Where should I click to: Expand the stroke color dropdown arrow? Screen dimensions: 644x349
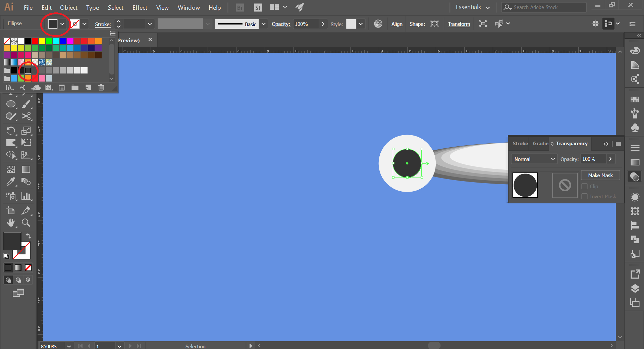tap(85, 24)
